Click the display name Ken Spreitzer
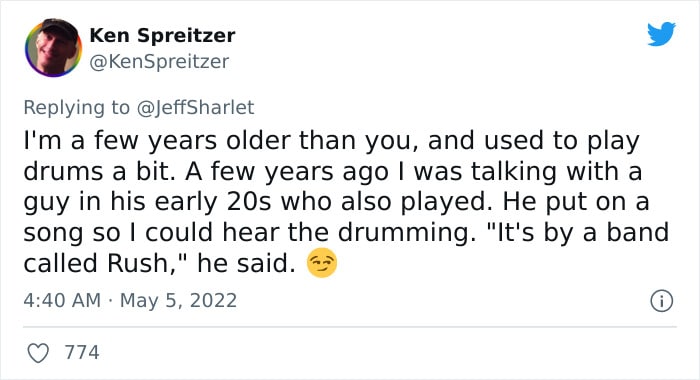 click(162, 35)
